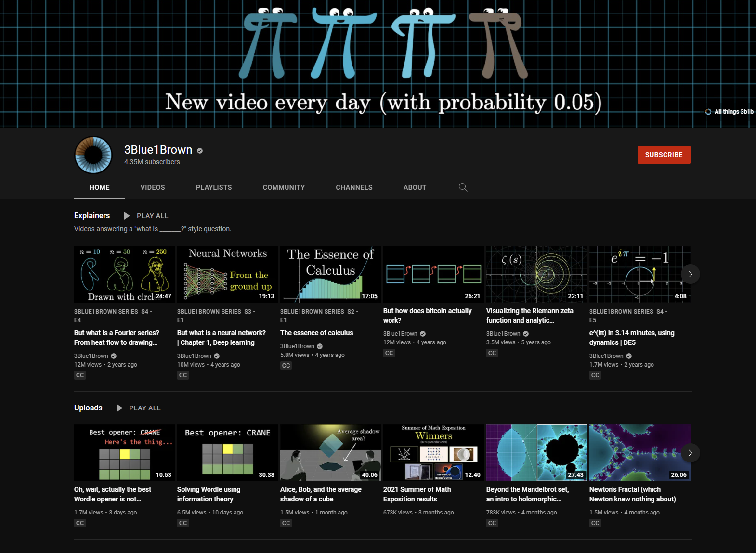The width and height of the screenshot is (756, 553).
Task: Open the Mandelbrot set video thumbnail
Action: click(537, 453)
